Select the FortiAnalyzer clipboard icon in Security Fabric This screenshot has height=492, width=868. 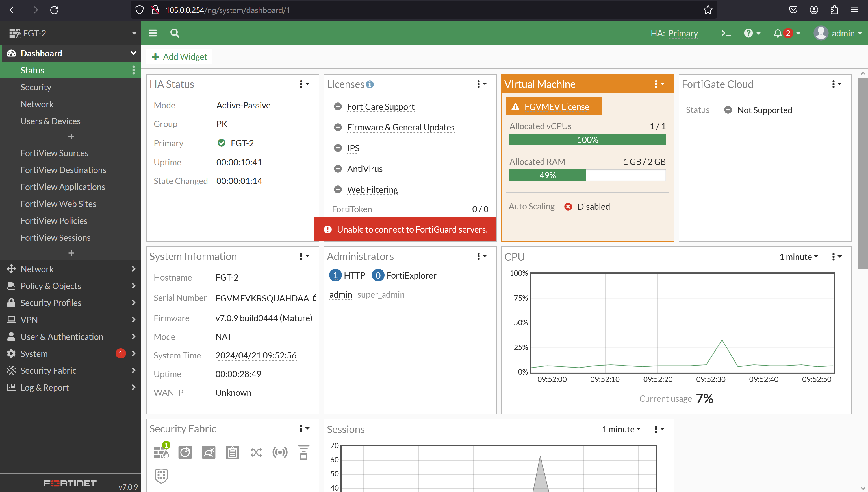click(232, 452)
